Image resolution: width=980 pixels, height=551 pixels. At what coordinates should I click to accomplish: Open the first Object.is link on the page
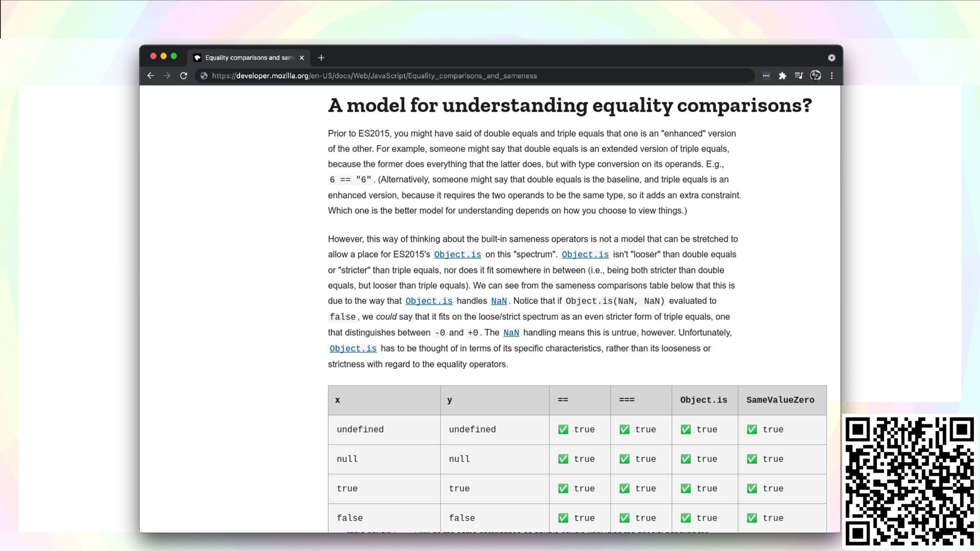(x=457, y=255)
